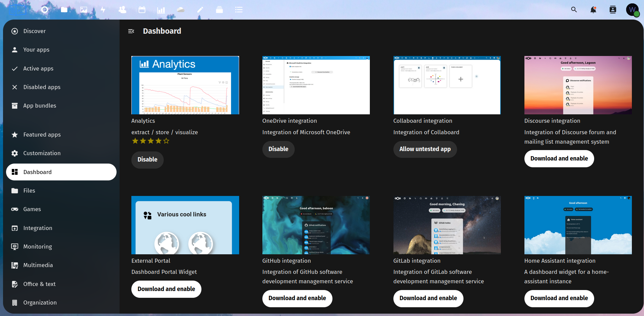The image size is (644, 316).
Task: Click the "Analytics" app name text
Action: (143, 121)
